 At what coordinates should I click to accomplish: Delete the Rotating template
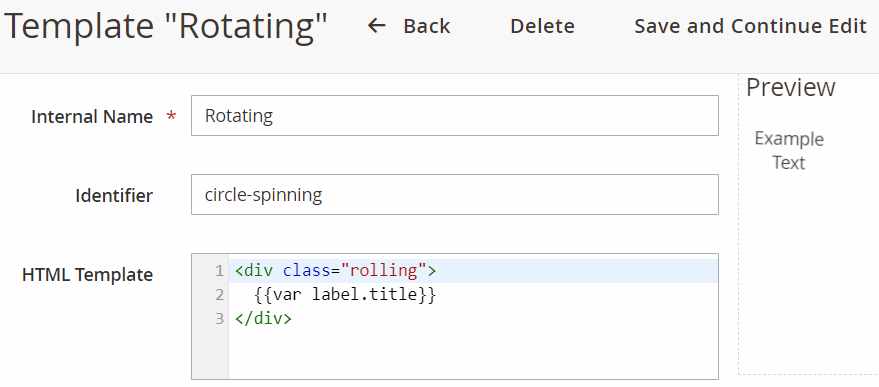542,26
